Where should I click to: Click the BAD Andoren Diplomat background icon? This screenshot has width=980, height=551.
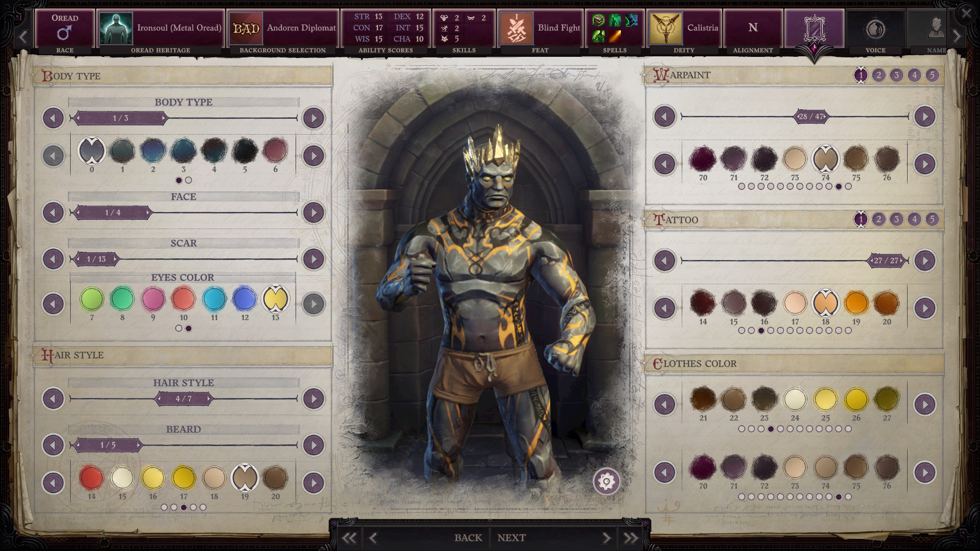245,28
